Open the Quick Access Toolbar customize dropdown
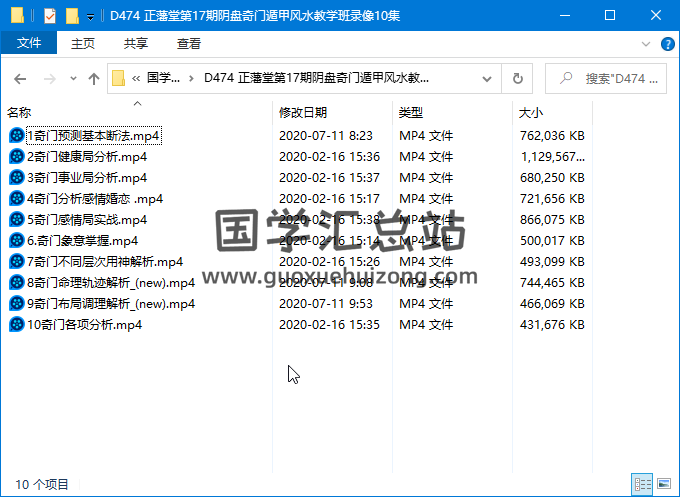The image size is (680, 497). coord(90,17)
